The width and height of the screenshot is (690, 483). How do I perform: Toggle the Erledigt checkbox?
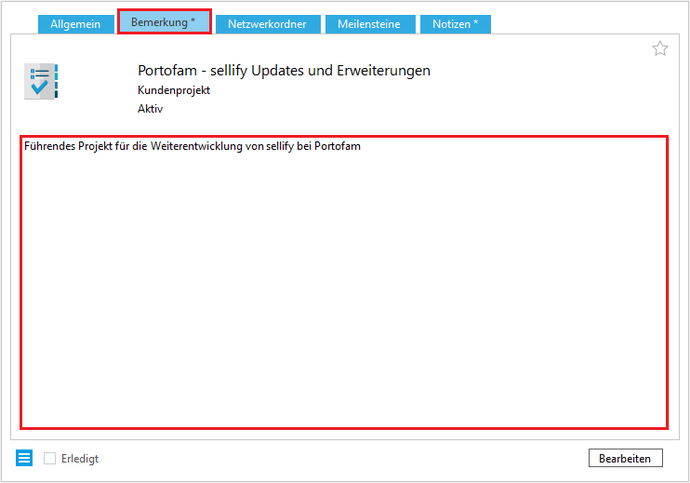pos(50,458)
